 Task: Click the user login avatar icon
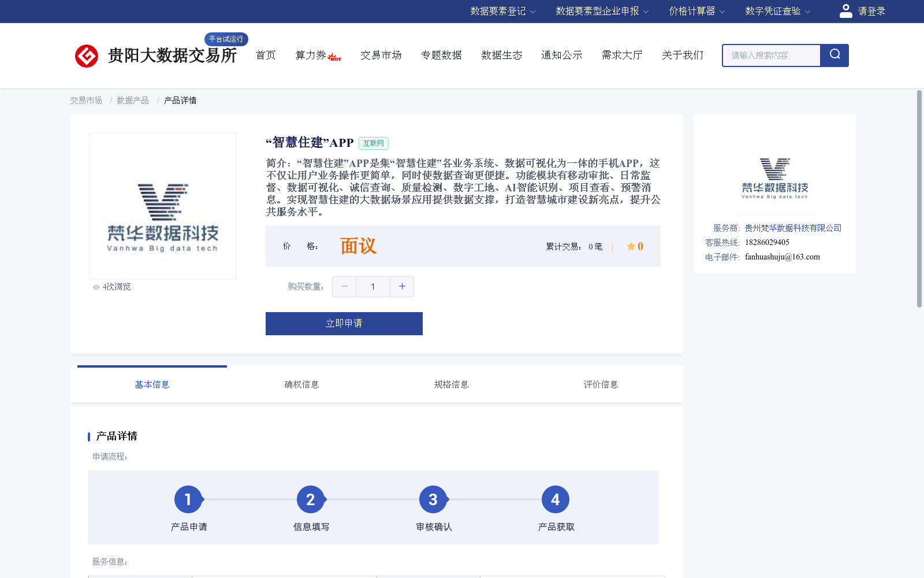click(846, 11)
